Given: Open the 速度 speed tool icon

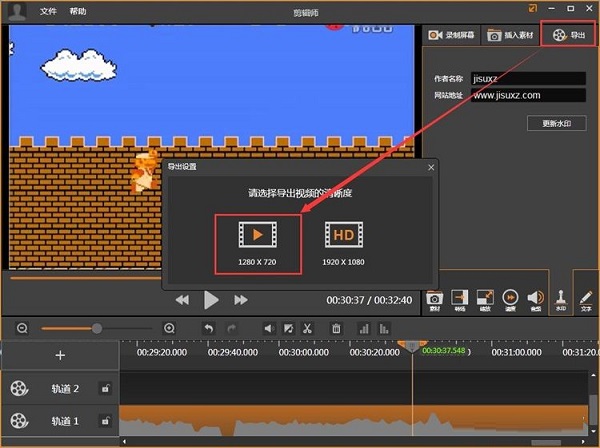Looking at the screenshot, I should coord(510,300).
